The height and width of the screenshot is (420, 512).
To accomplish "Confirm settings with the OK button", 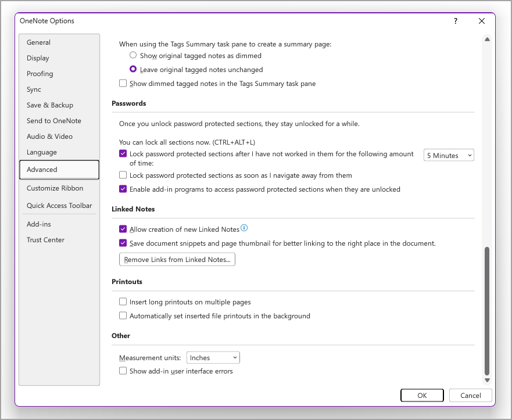I will (422, 395).
